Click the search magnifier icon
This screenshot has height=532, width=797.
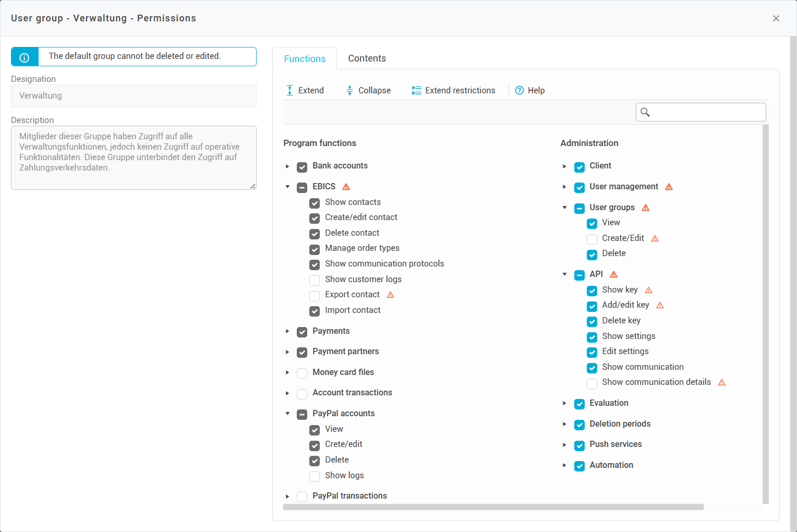(645, 112)
